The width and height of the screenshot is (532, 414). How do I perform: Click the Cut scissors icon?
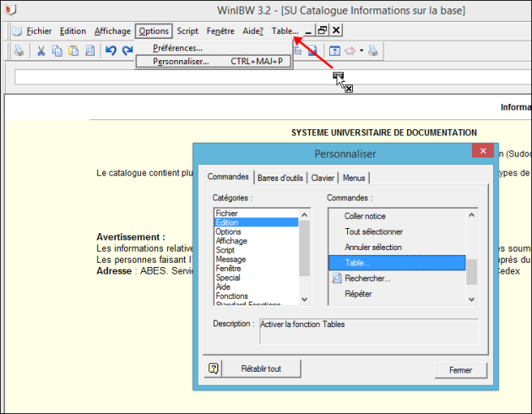tap(41, 51)
